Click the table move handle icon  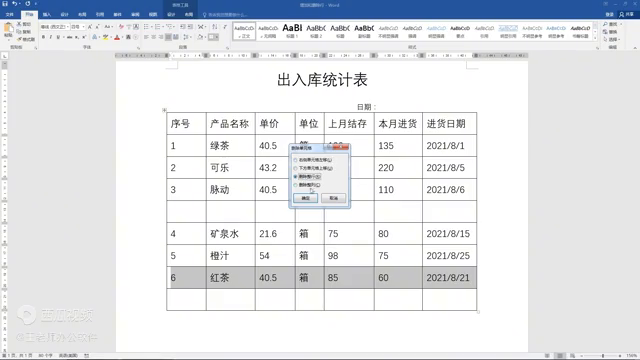click(164, 110)
